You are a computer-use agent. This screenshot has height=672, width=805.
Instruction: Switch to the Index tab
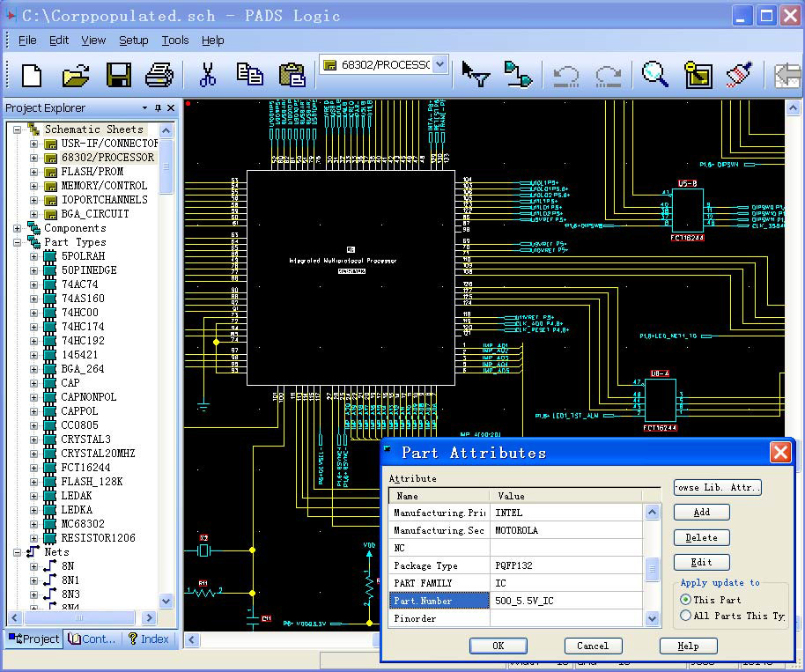click(x=149, y=639)
